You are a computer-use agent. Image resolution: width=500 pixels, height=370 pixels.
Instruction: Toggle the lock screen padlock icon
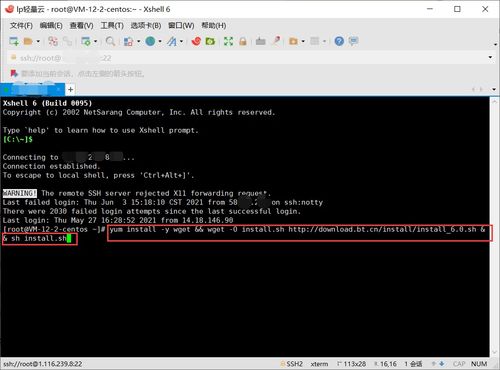[x=243, y=41]
